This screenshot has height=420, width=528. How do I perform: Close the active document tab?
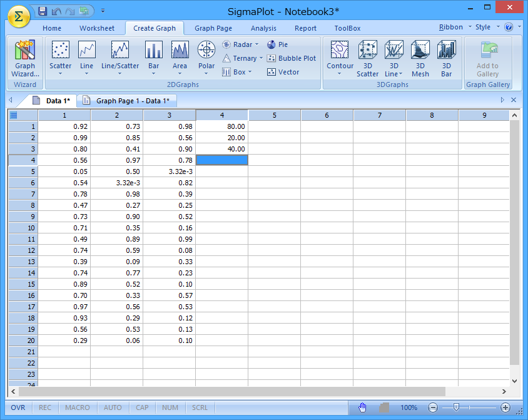514,100
